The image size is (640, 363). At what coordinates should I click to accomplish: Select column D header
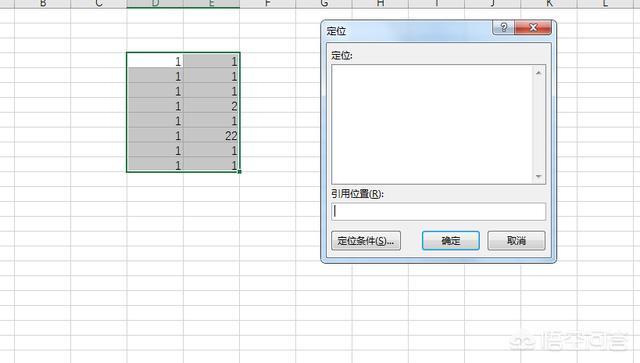155,4
